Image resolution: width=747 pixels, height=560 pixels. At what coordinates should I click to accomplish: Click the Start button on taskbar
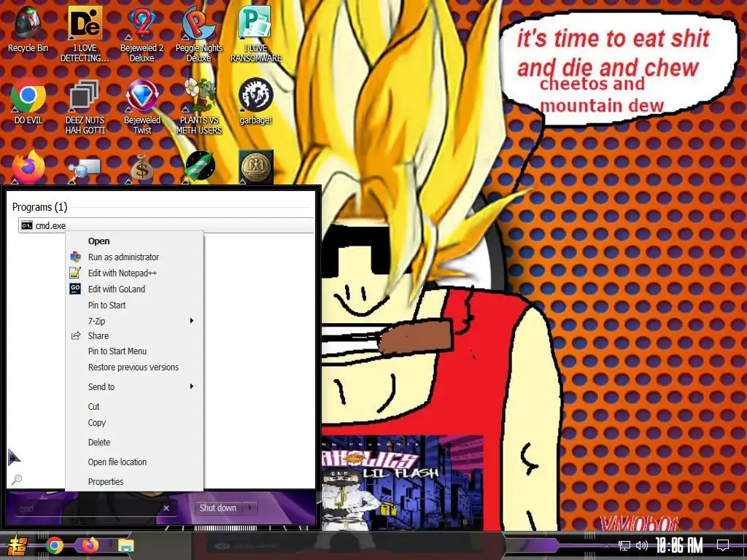pos(16,545)
